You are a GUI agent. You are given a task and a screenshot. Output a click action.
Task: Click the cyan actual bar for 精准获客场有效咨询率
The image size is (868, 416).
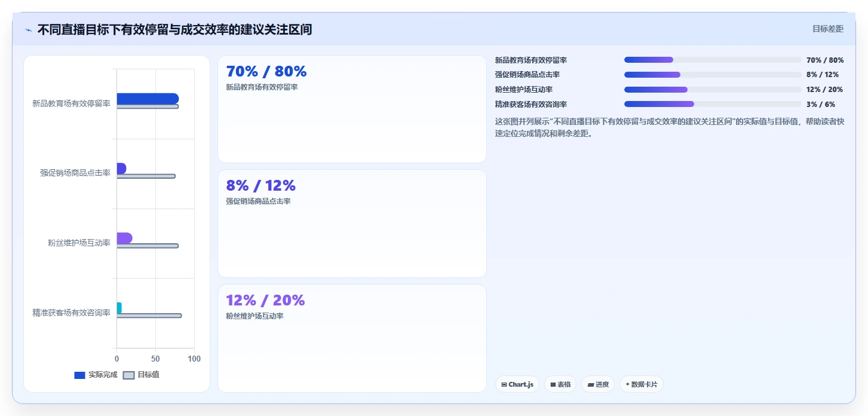(x=119, y=308)
